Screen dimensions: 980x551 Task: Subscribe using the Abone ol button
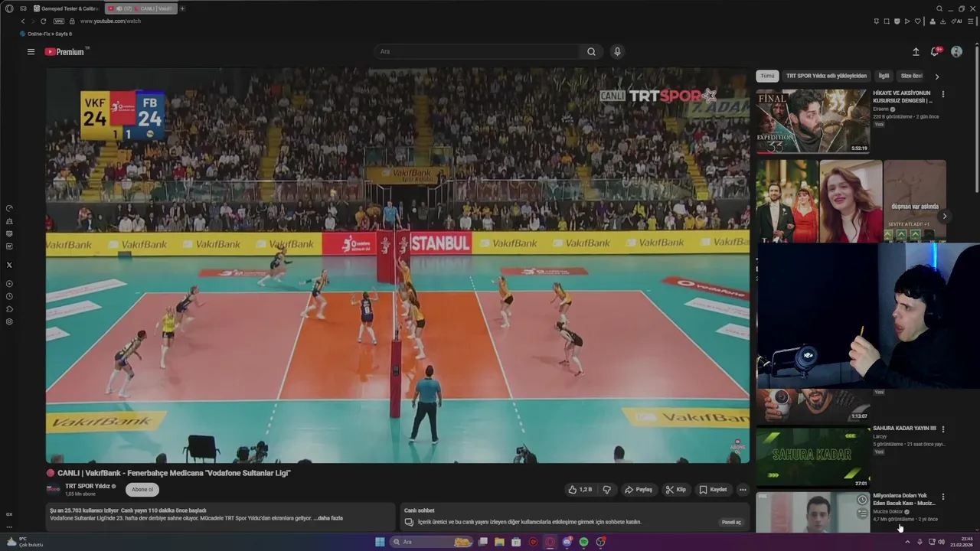[x=142, y=490]
